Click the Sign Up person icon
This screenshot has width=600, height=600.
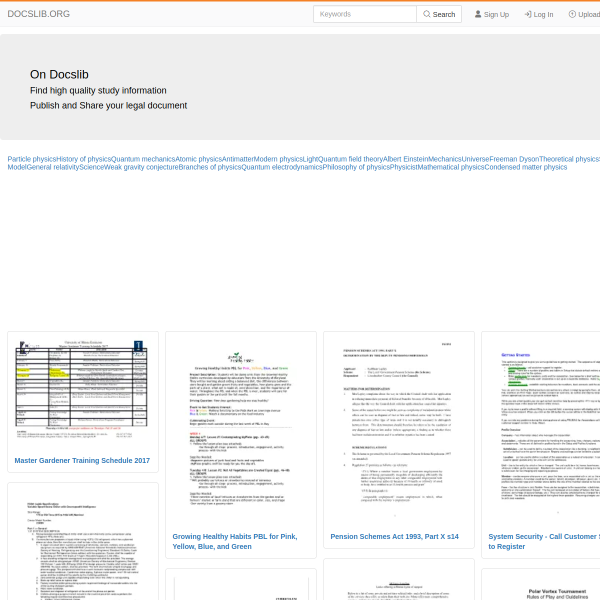point(478,14)
